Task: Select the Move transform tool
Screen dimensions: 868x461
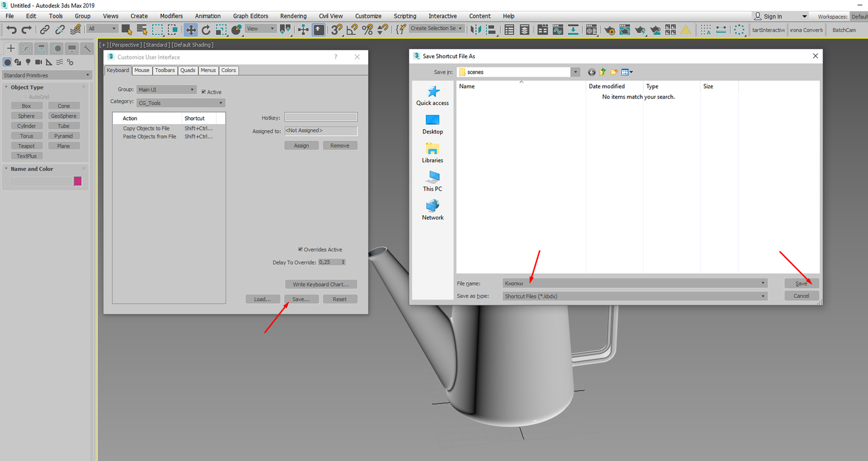Action: tap(190, 29)
